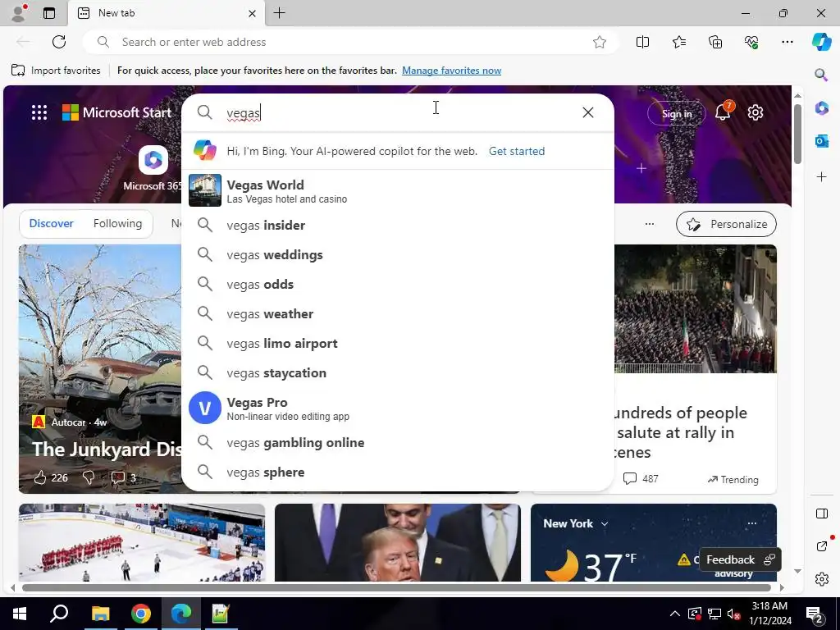This screenshot has height=630, width=840.
Task: Click the Sign in button
Action: (x=677, y=113)
